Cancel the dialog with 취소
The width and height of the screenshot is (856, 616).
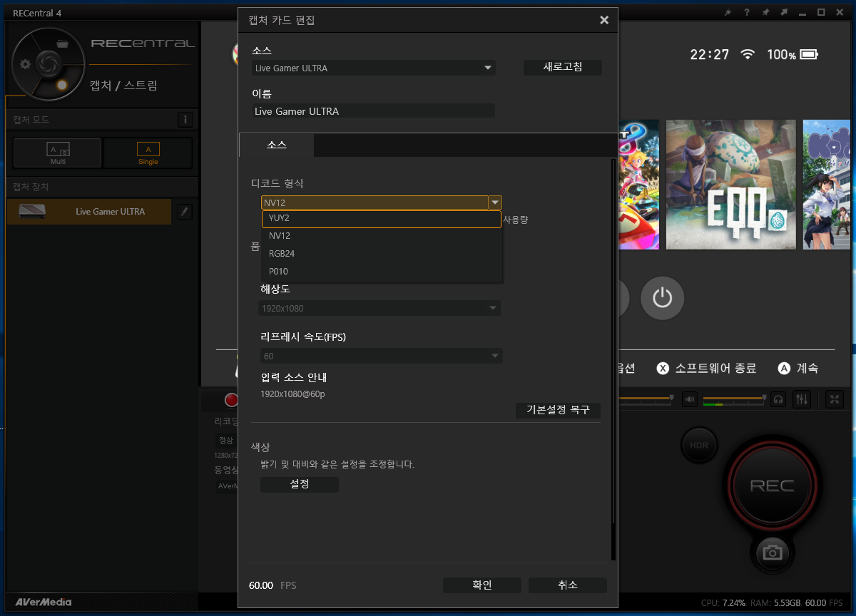click(x=568, y=585)
